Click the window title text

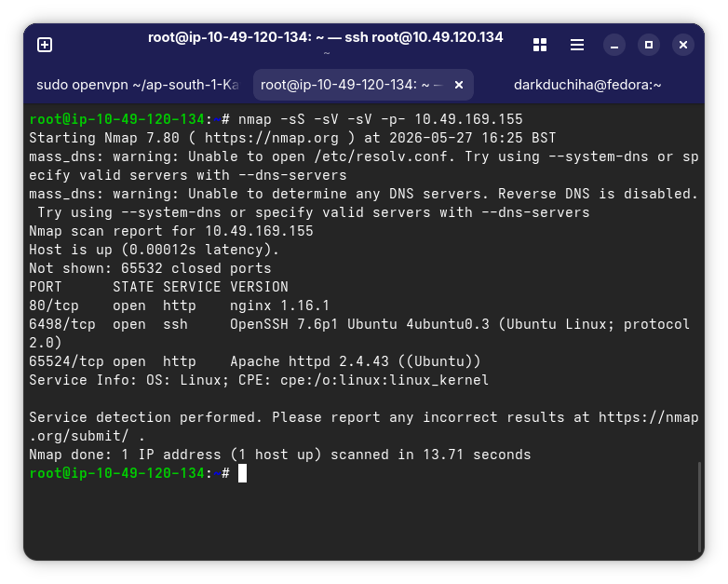click(x=326, y=37)
